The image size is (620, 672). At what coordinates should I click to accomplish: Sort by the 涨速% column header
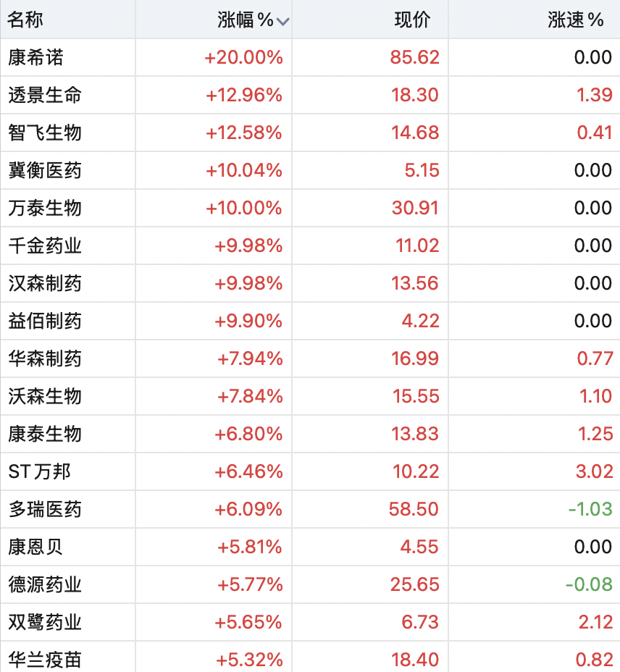(x=575, y=20)
